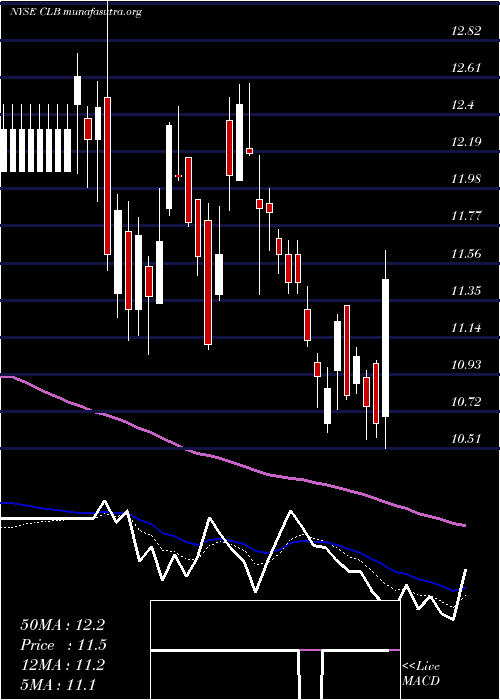Click the 11.77 price axis label
The width and height of the screenshot is (500, 700).
[x=466, y=216]
